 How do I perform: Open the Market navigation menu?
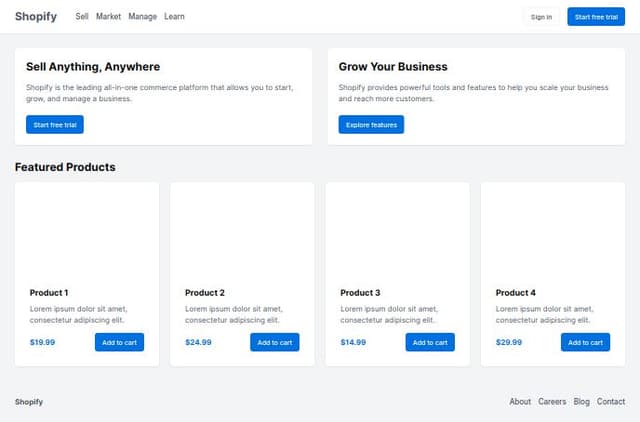point(108,16)
